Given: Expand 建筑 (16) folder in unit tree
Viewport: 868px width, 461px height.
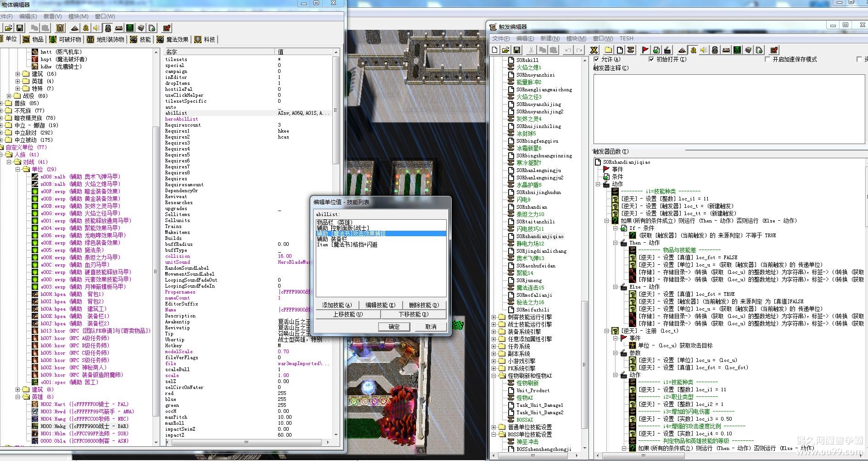Looking at the screenshot, I should coord(18,74).
